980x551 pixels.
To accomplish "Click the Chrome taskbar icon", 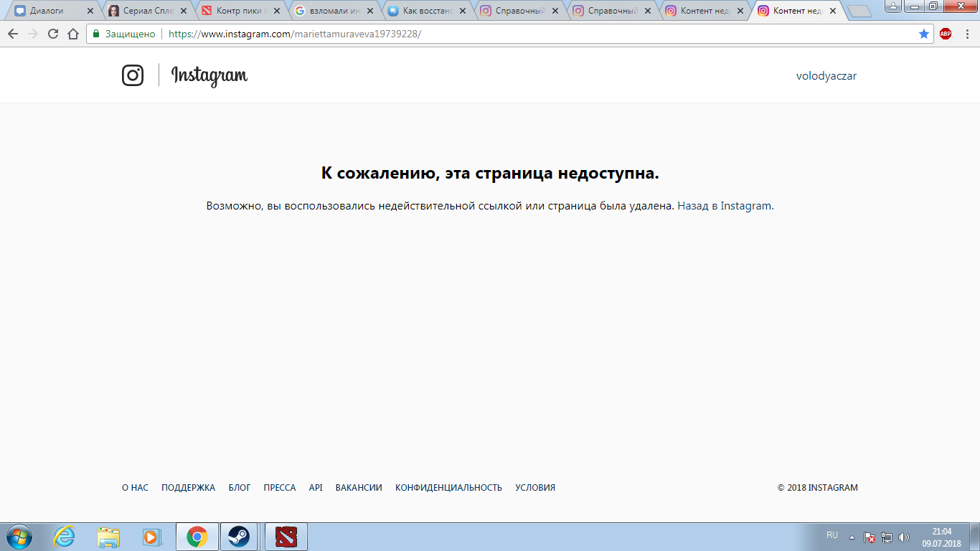I will coord(197,537).
